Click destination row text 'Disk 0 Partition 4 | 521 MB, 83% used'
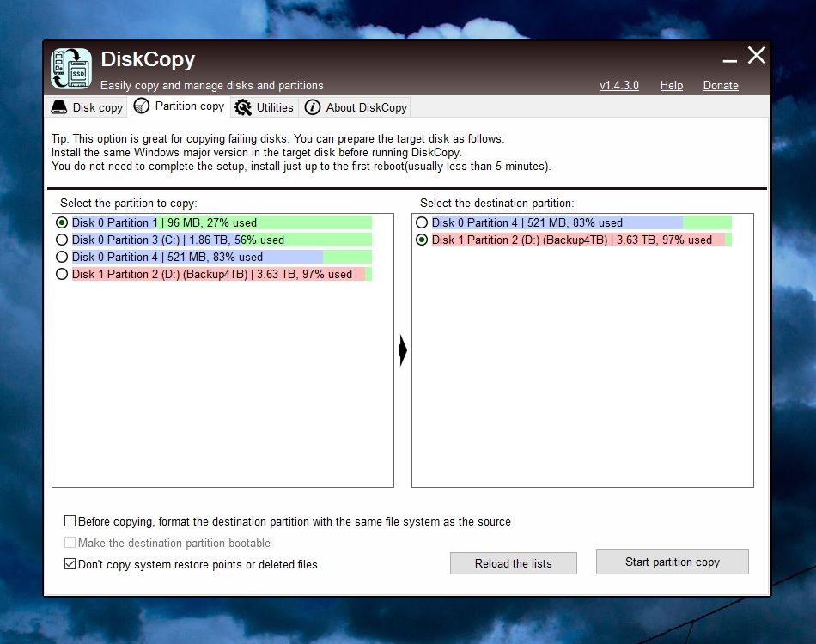This screenshot has width=816, height=644. (x=527, y=222)
